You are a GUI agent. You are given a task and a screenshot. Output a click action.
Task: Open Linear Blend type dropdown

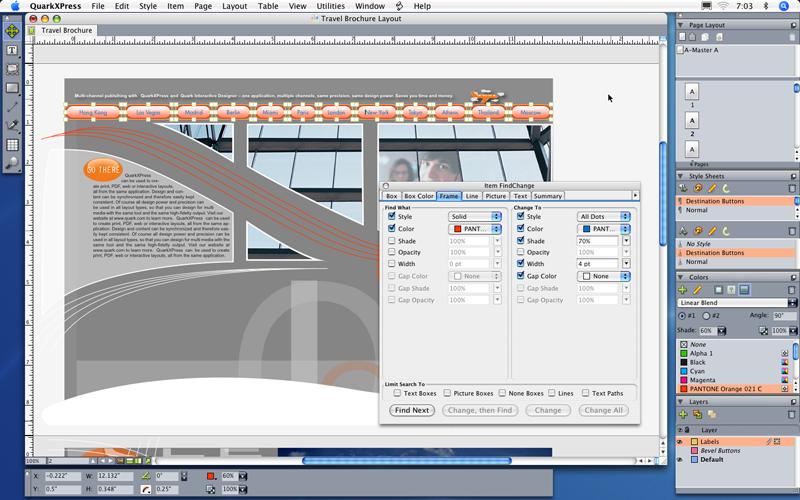click(738, 303)
